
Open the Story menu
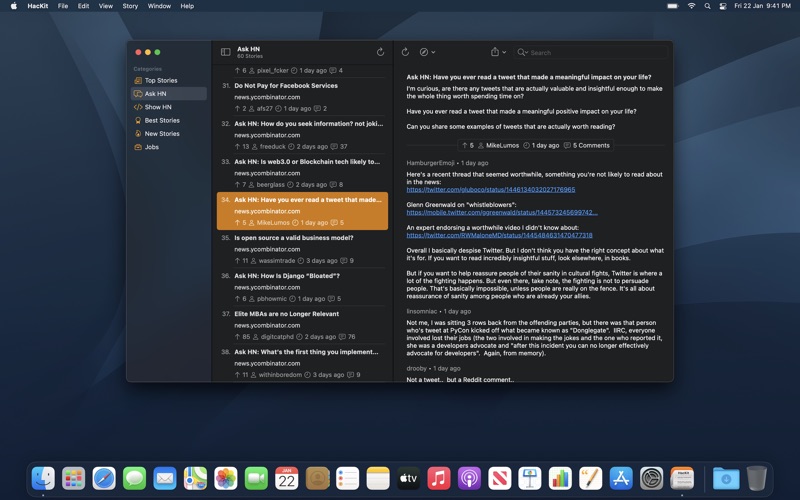coord(130,6)
